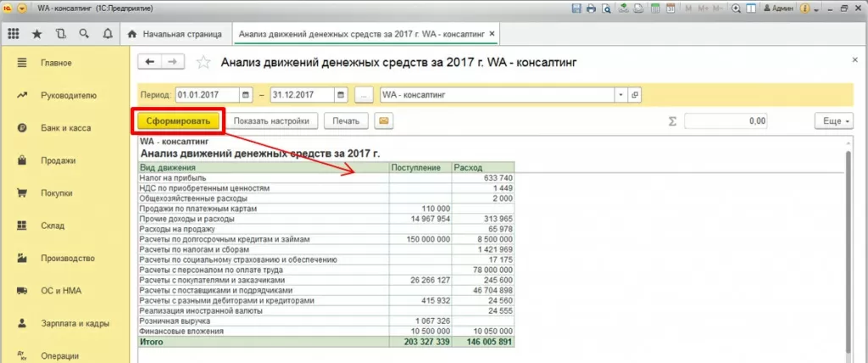The height and width of the screenshot is (363, 868).
Task: Send report by email envelope icon
Action: point(383,120)
